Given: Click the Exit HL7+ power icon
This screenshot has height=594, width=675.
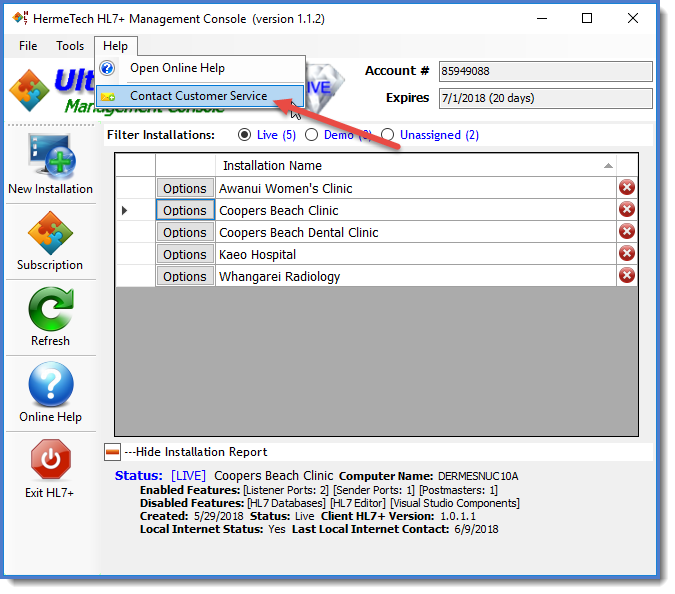Looking at the screenshot, I should click(51, 459).
